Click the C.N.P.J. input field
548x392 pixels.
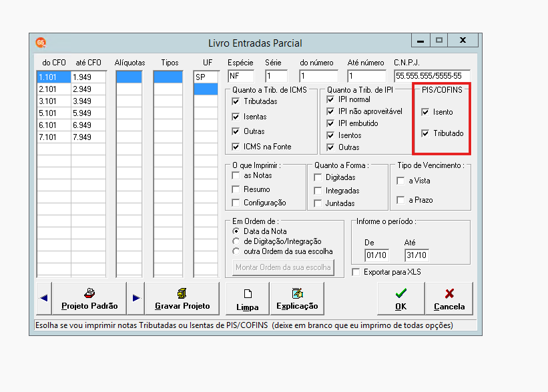pos(432,76)
